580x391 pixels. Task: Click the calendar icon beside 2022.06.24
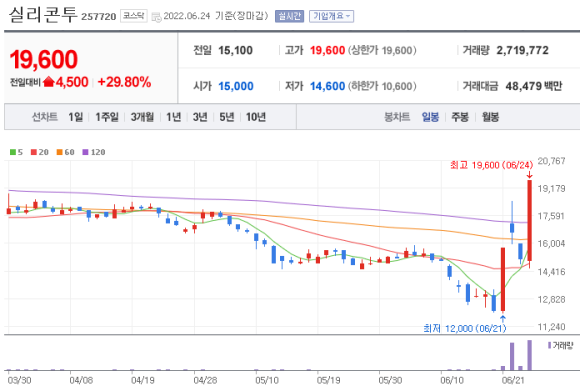pos(156,17)
